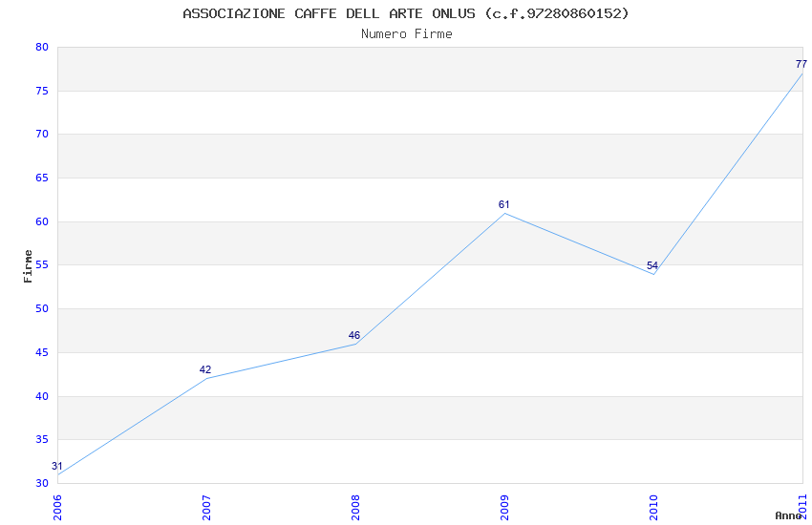Click the y-axis tick value 30

click(x=42, y=484)
